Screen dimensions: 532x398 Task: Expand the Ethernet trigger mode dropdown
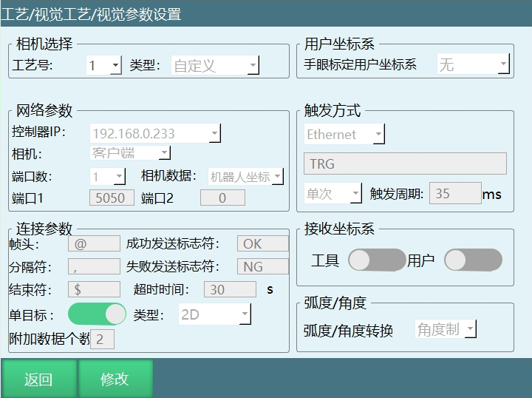click(344, 135)
